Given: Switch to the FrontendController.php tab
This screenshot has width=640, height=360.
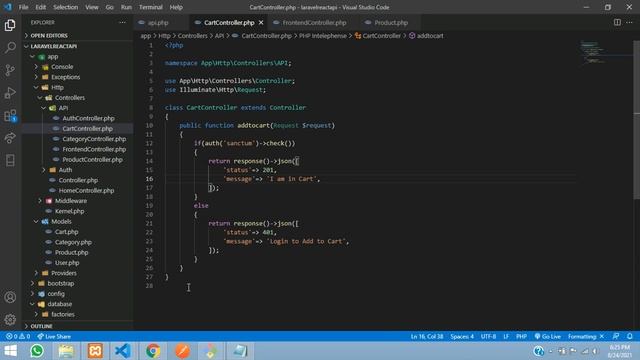Looking at the screenshot, I should coord(314,22).
